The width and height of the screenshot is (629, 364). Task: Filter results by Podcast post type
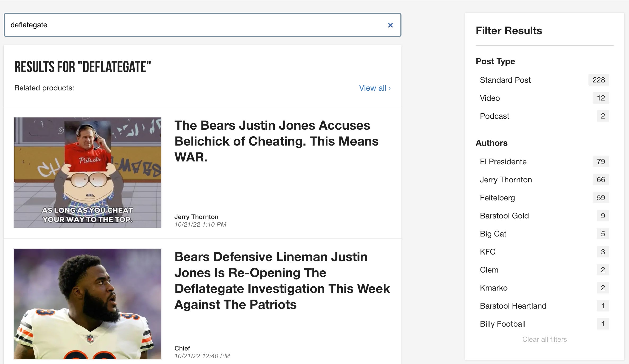click(495, 116)
